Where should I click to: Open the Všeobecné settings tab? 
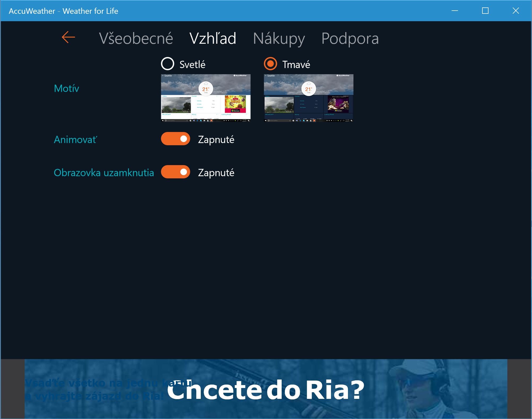(136, 38)
